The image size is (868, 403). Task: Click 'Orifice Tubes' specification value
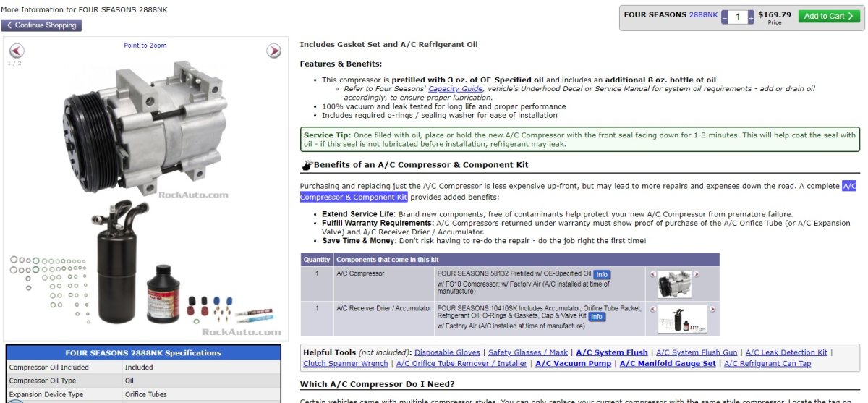[148, 395]
